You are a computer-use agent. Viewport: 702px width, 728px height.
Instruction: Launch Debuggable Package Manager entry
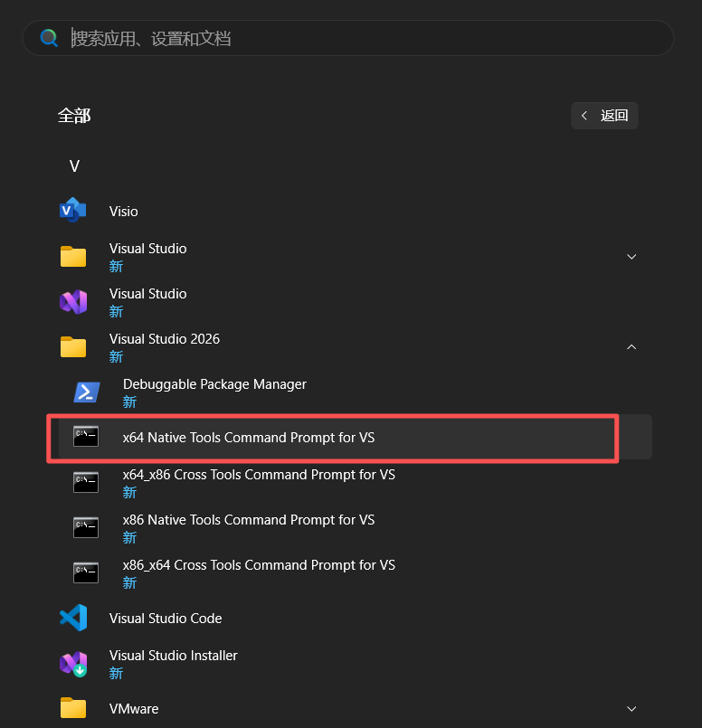(x=214, y=384)
